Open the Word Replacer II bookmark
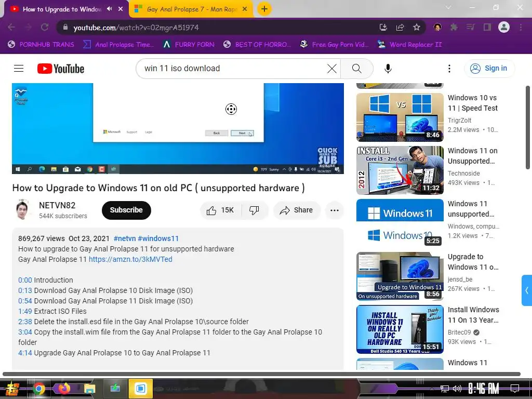The image size is (532, 399). [410, 45]
